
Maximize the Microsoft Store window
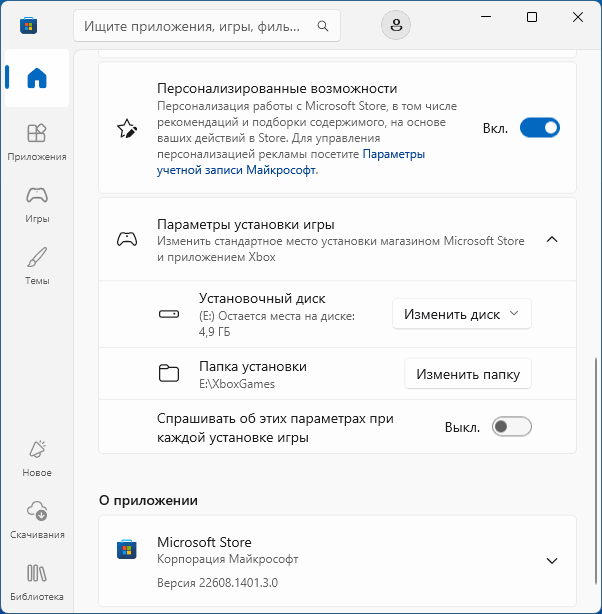531,17
